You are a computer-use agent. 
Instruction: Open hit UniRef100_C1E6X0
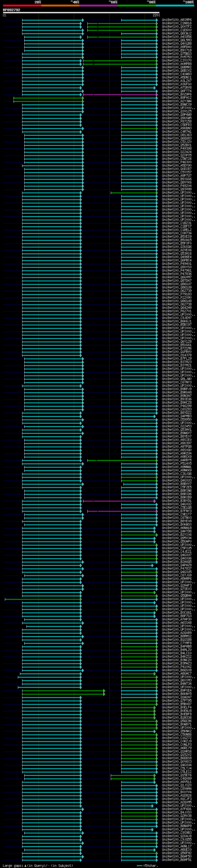pyautogui.click(x=177, y=30)
